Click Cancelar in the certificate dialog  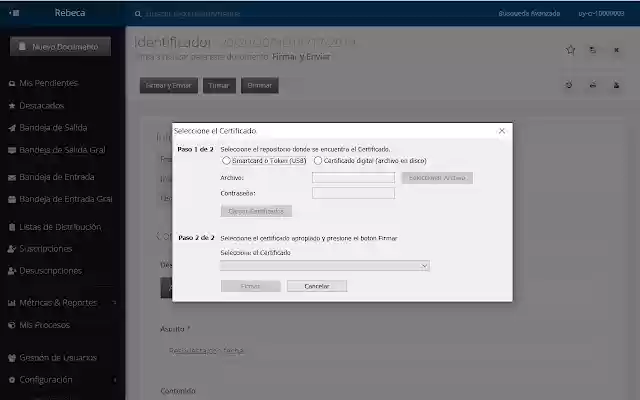pyautogui.click(x=317, y=286)
